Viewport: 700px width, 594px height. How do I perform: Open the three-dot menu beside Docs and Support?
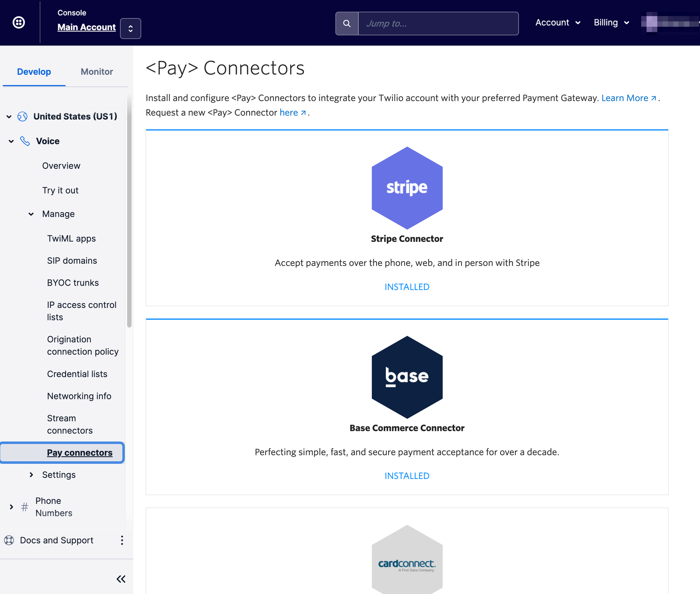(x=122, y=540)
